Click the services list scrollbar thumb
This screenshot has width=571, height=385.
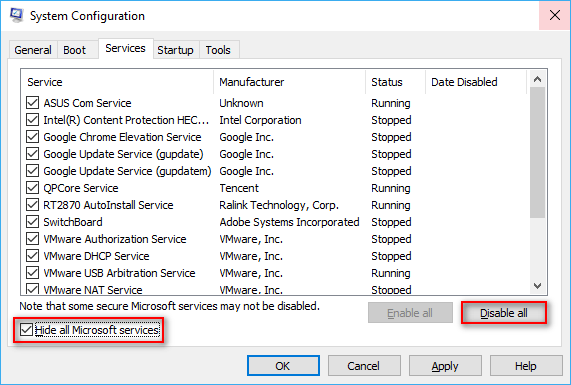click(x=537, y=152)
